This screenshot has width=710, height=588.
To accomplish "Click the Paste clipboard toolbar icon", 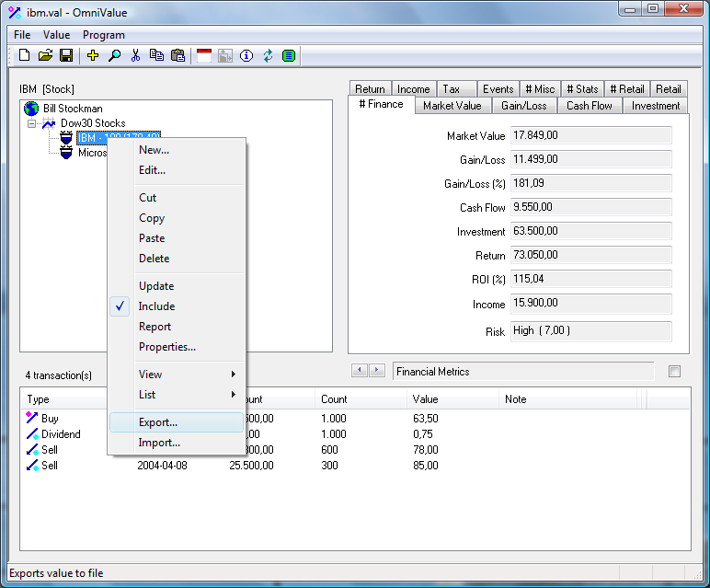I will pyautogui.click(x=177, y=56).
